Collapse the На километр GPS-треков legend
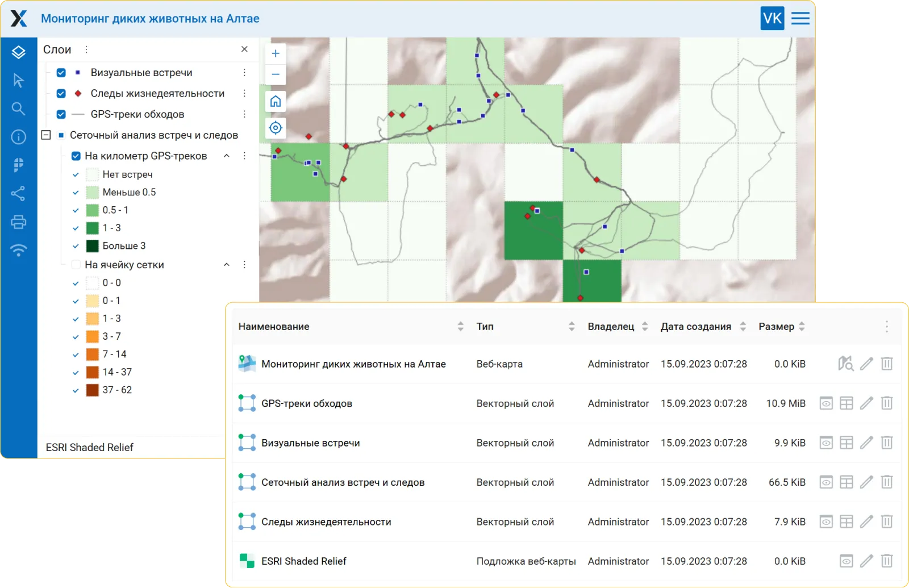Screen dimensions: 909x588 (x=227, y=155)
